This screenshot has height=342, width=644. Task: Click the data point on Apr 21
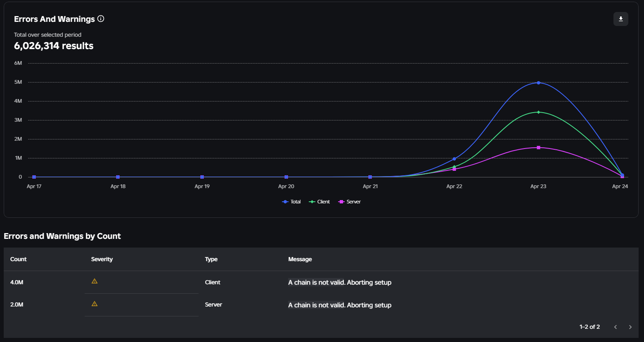[x=370, y=177]
